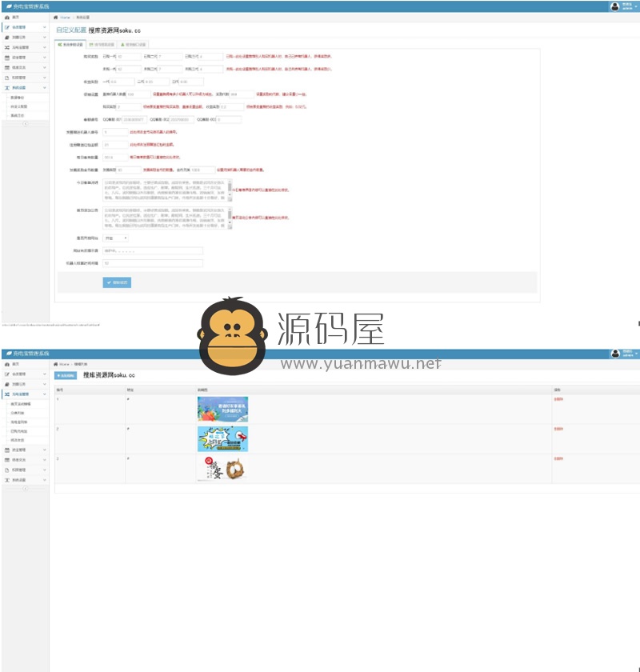Click the Home breadcrumb link on the settings form page
This screenshot has height=672, width=640.
pyautogui.click(x=65, y=18)
